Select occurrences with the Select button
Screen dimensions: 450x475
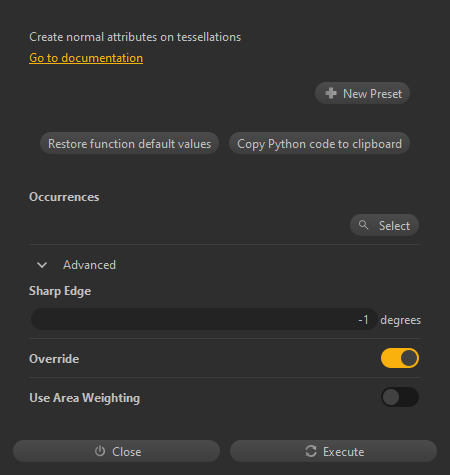pos(384,225)
